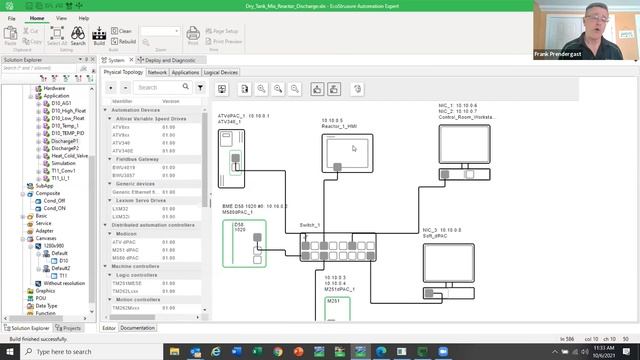Click the Solution Explorer horizontal scrollbar
This screenshot has width=640, height=360.
coord(37,318)
